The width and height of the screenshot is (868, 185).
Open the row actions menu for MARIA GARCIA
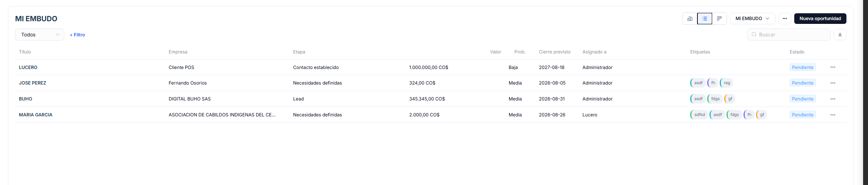pyautogui.click(x=833, y=115)
